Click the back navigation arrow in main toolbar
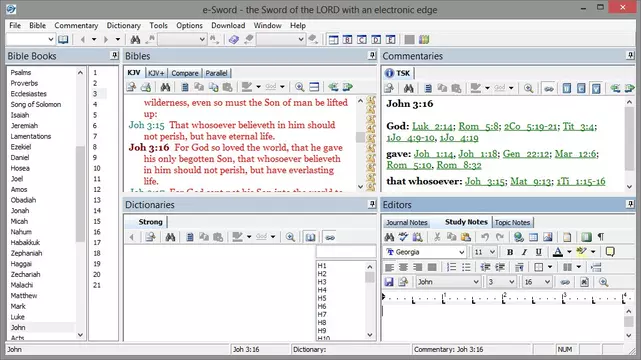 click(x=83, y=40)
